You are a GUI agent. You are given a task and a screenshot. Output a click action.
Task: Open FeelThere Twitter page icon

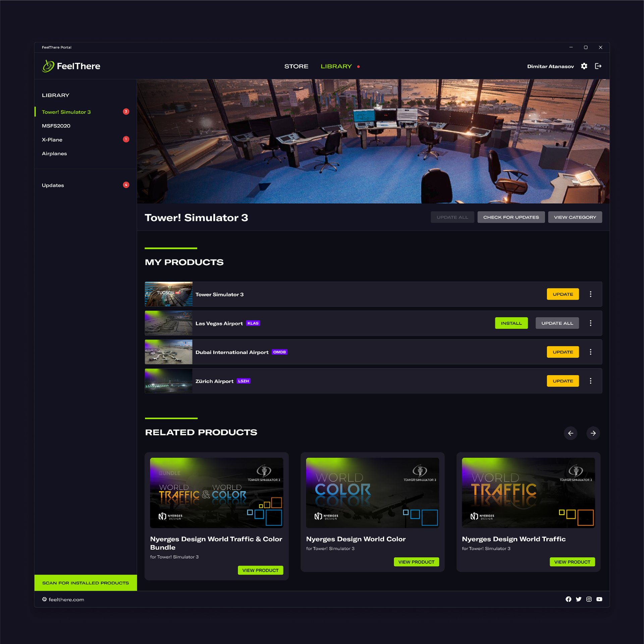tap(579, 599)
